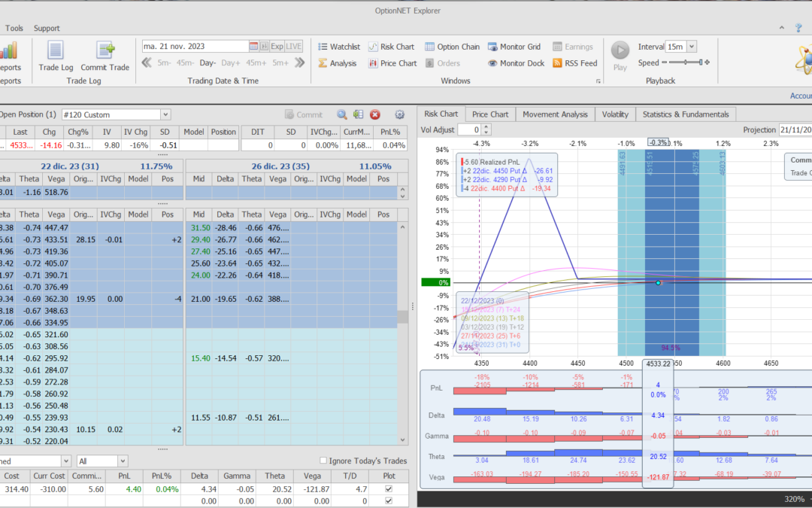Viewport: 812px width, 508px height.
Task: Open the RSS Feed window
Action: [575, 63]
